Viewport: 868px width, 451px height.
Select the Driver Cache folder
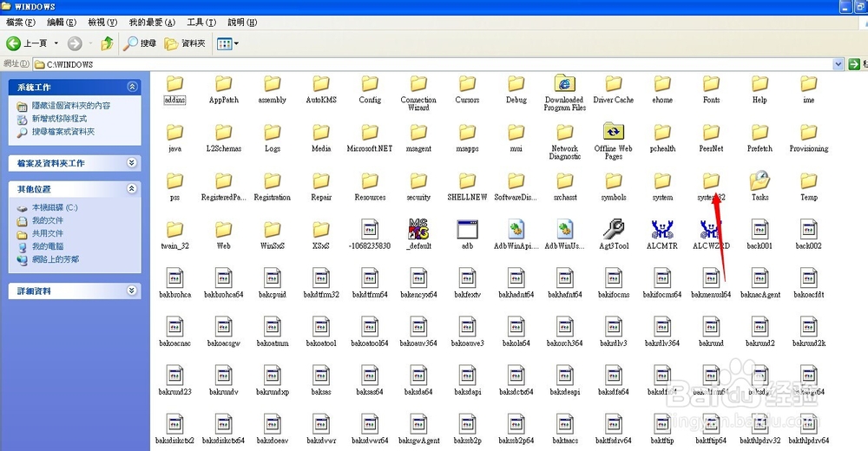click(614, 89)
